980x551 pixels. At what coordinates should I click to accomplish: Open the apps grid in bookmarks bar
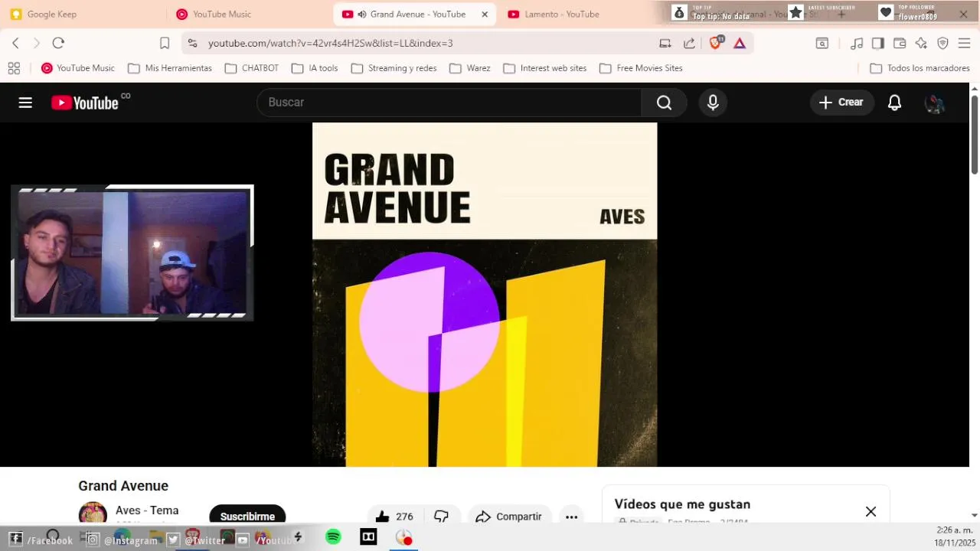pyautogui.click(x=14, y=68)
